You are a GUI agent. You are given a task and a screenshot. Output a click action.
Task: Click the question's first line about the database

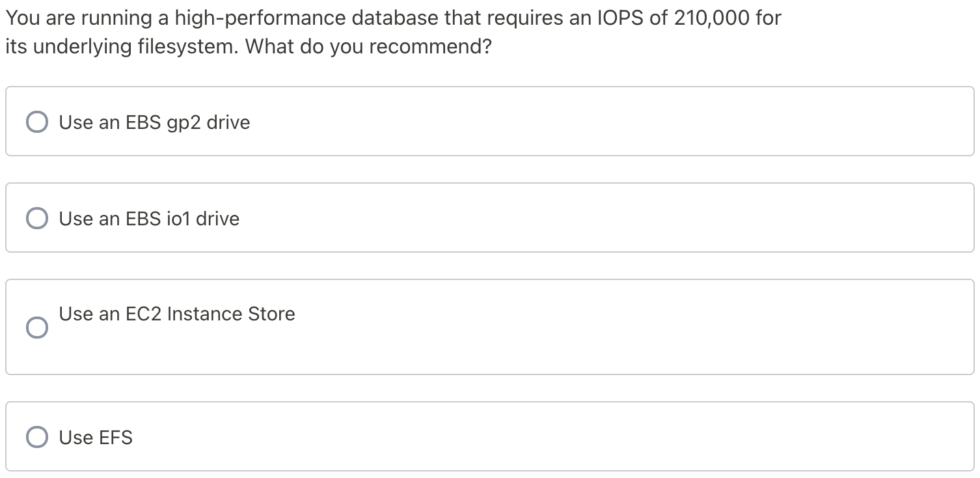pyautogui.click(x=393, y=18)
